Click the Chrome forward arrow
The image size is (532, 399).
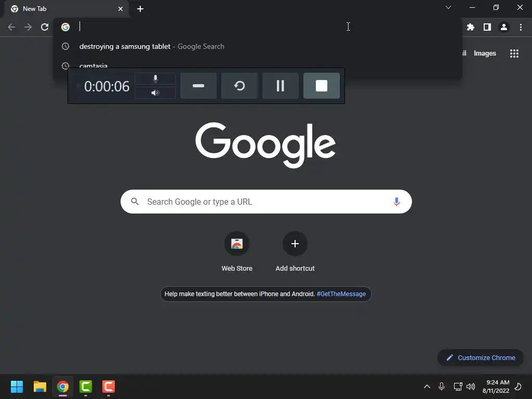pos(28,27)
